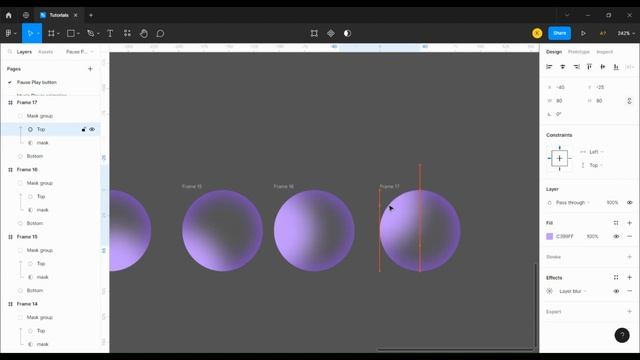
Task: Toggle constrain proportions link icon
Action: 629,101
